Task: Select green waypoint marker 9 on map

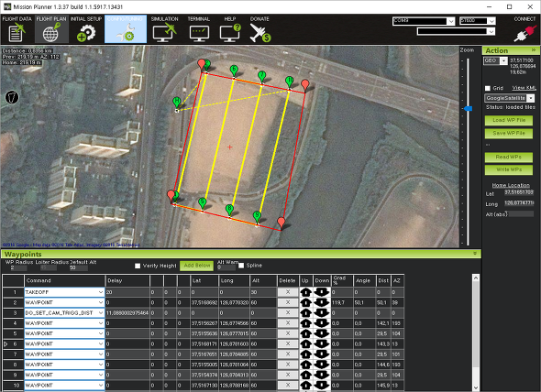Action: coord(257,217)
